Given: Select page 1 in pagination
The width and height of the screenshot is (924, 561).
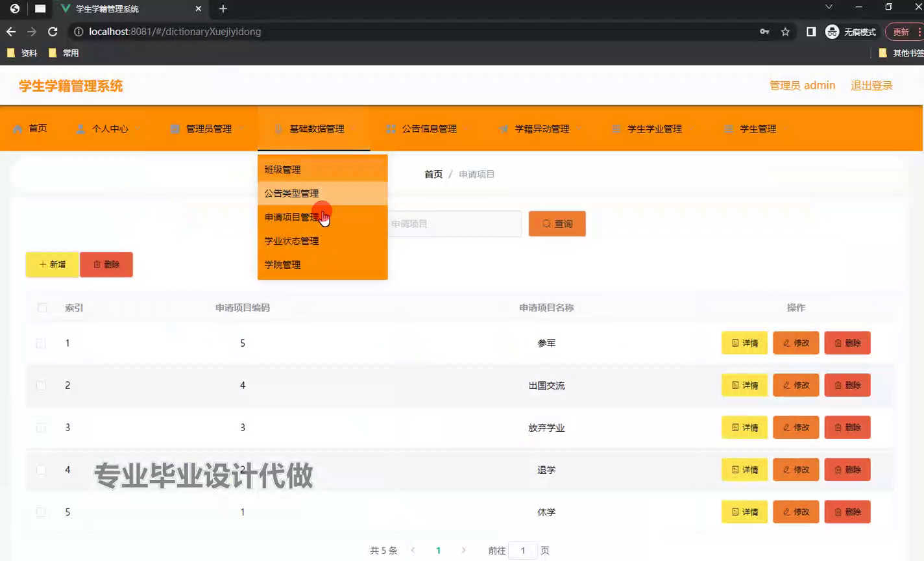Looking at the screenshot, I should (439, 551).
